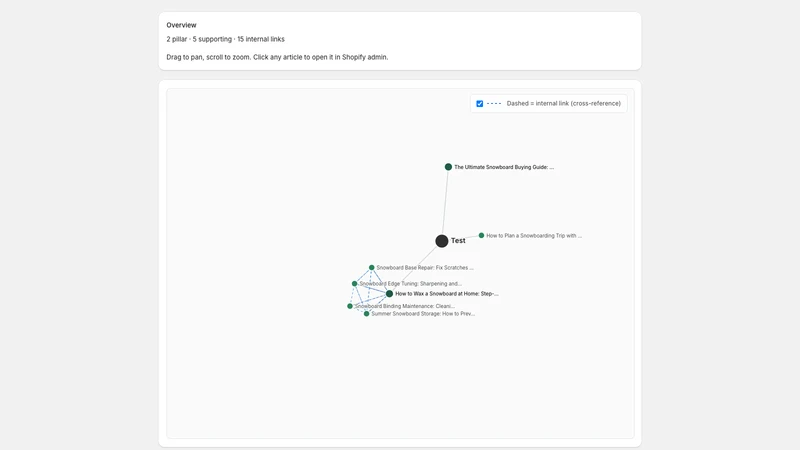The width and height of the screenshot is (800, 450).
Task: Click 'How to Plan a Snowboarding Trip with' label
Action: click(x=534, y=236)
